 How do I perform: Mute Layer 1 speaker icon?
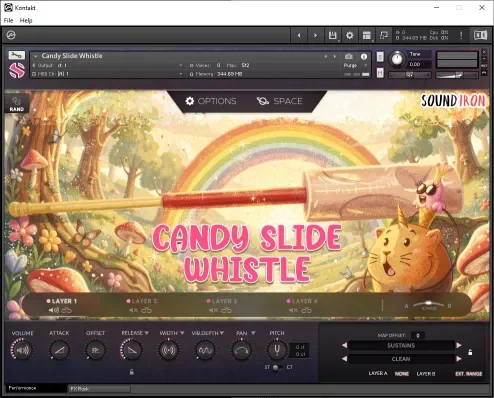tap(53, 310)
